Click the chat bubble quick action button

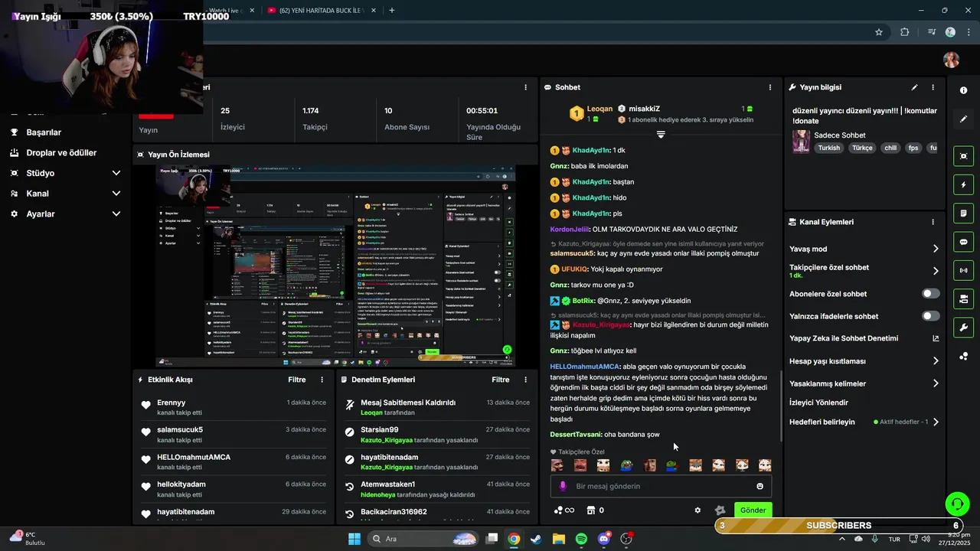tap(963, 242)
